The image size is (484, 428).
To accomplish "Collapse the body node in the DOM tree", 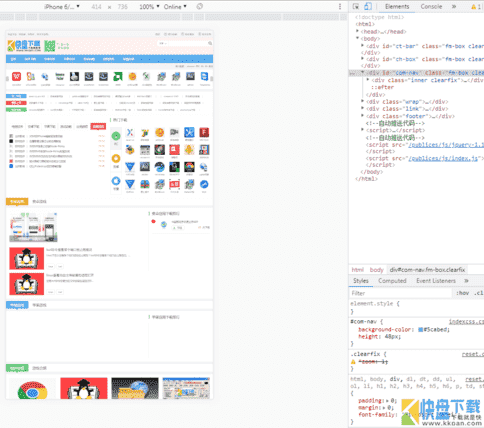I will [x=357, y=38].
